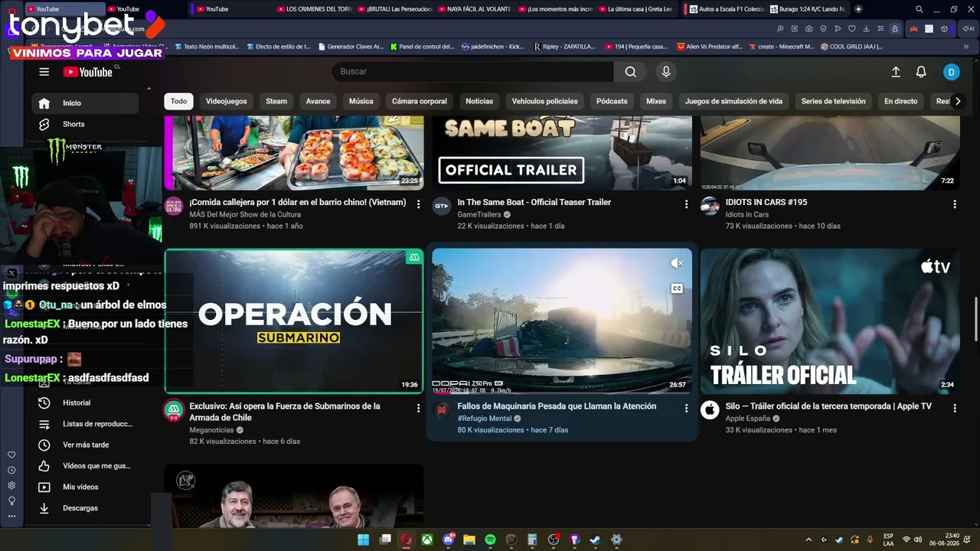
Task: Select the Todo filter chip
Action: point(178,101)
